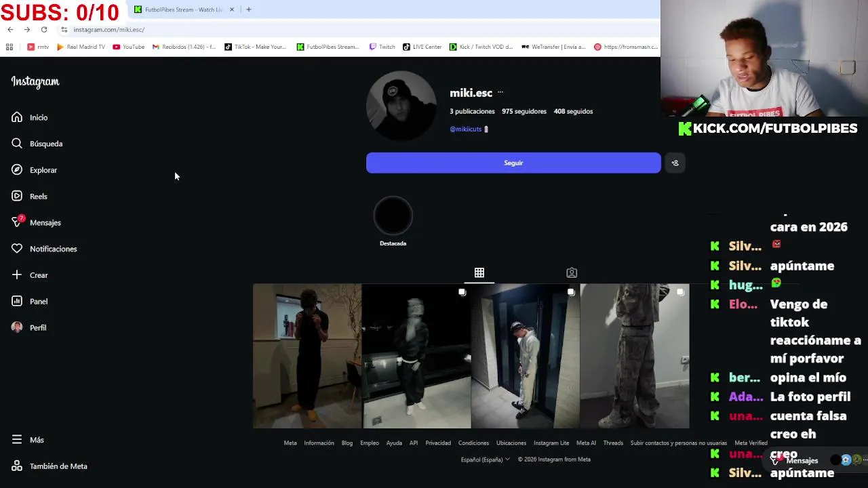Image resolution: width=868 pixels, height=488 pixels.
Task: Open the Explorar page
Action: tap(34, 170)
